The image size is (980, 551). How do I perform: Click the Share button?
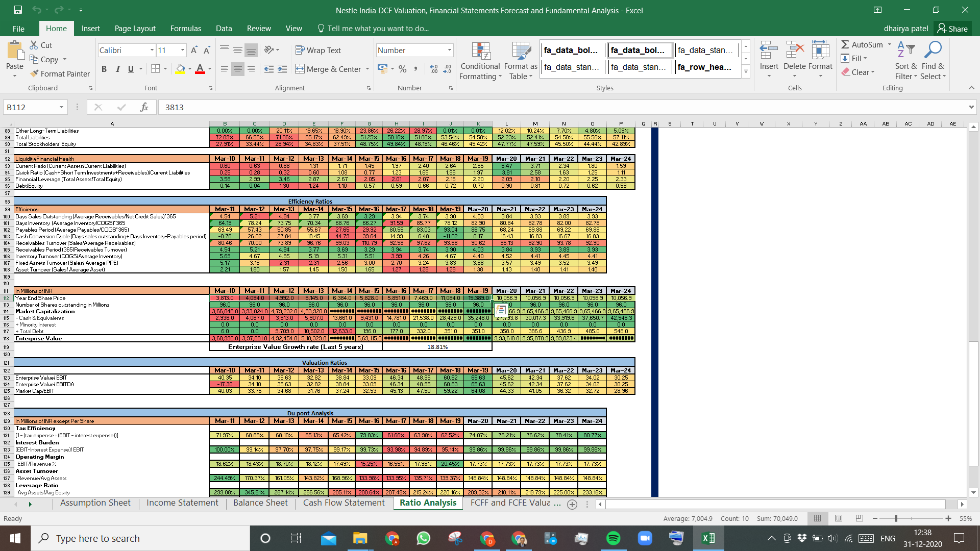[952, 29]
